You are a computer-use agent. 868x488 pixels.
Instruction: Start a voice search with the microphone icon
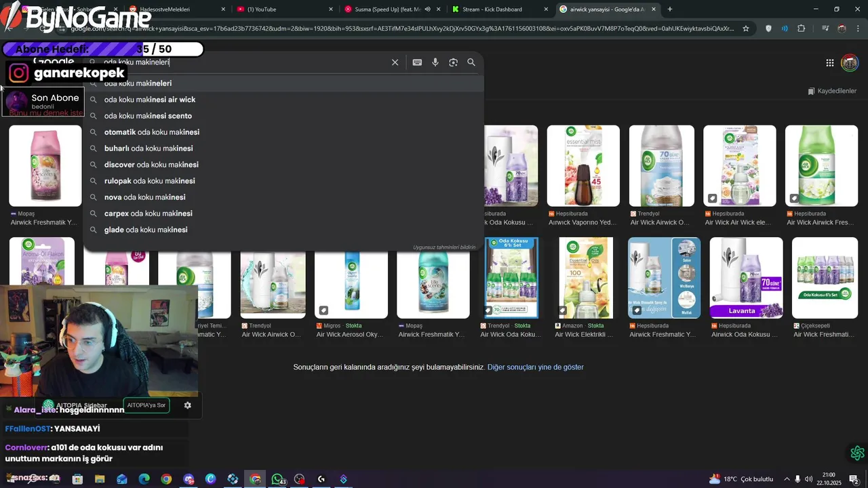[435, 62]
